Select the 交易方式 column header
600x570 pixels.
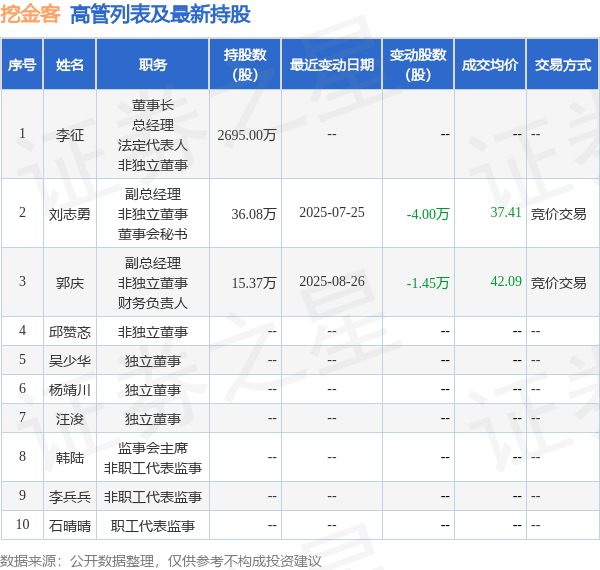(x=563, y=64)
